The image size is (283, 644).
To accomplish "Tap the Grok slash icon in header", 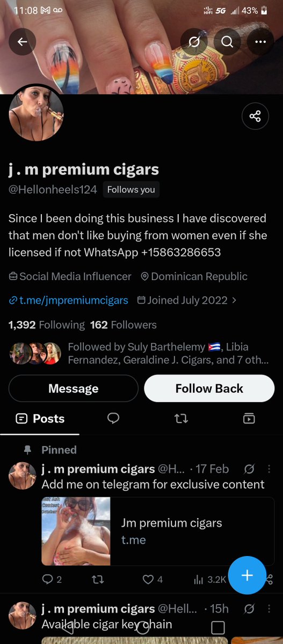I will coord(194,42).
